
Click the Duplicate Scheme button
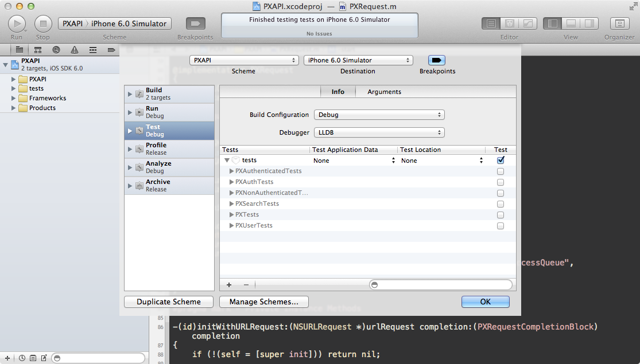[x=169, y=302]
